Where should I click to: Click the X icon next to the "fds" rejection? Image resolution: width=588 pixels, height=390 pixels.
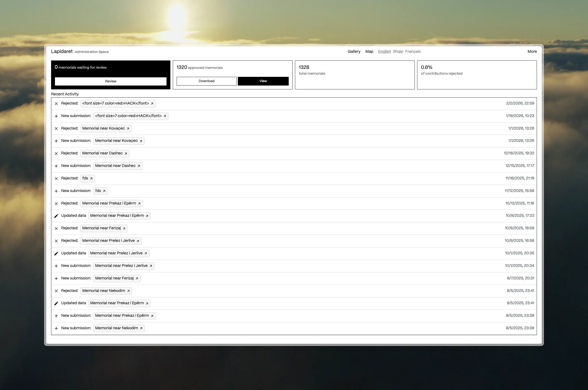pos(56,178)
